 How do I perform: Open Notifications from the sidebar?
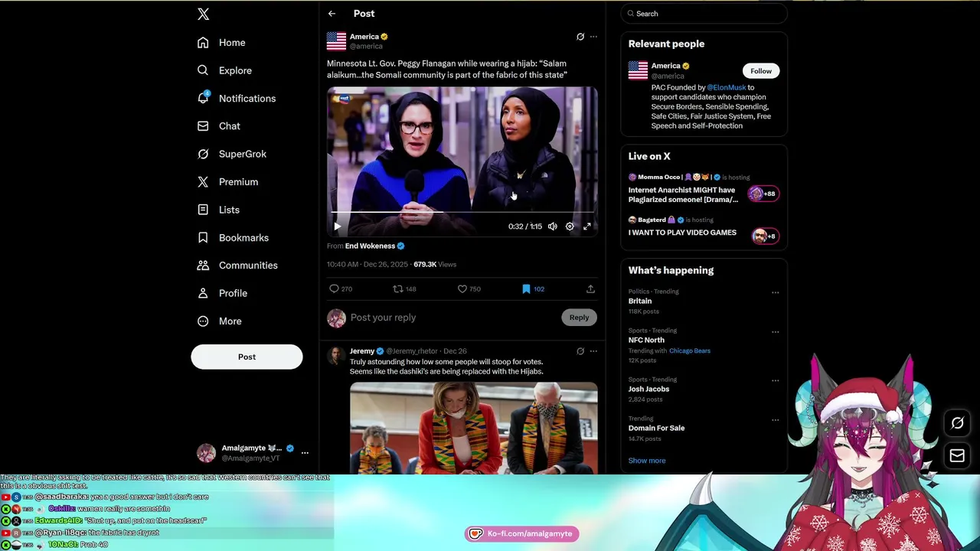236,99
